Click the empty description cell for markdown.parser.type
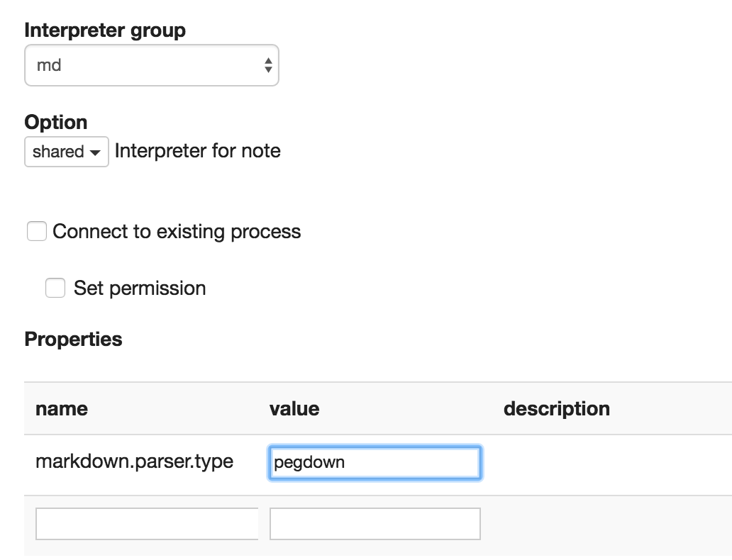 coord(610,463)
